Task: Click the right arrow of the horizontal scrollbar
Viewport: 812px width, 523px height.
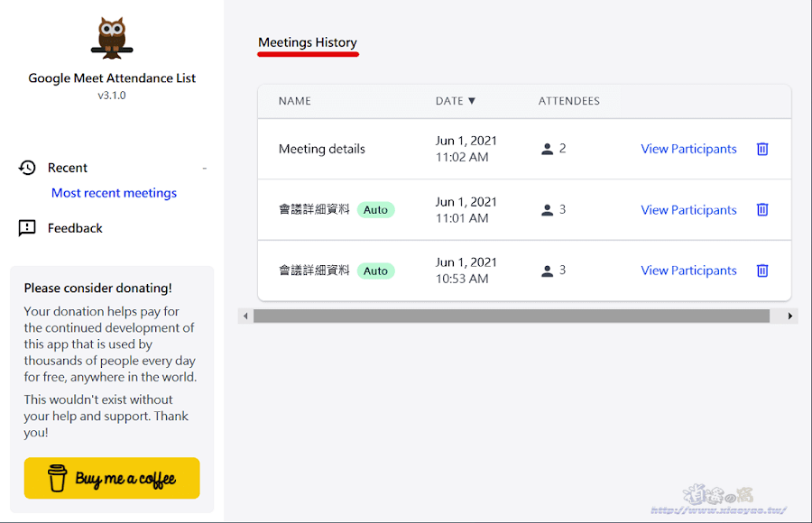Action: pos(789,316)
